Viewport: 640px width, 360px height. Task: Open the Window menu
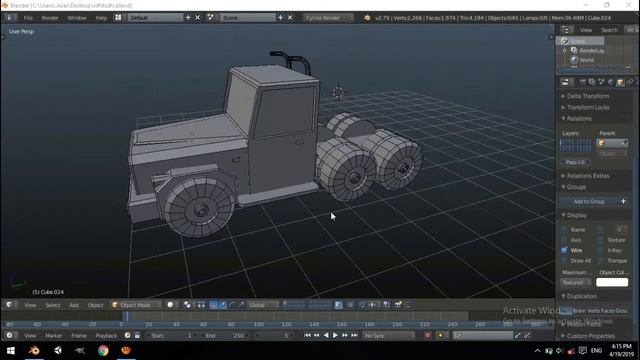tap(77, 18)
